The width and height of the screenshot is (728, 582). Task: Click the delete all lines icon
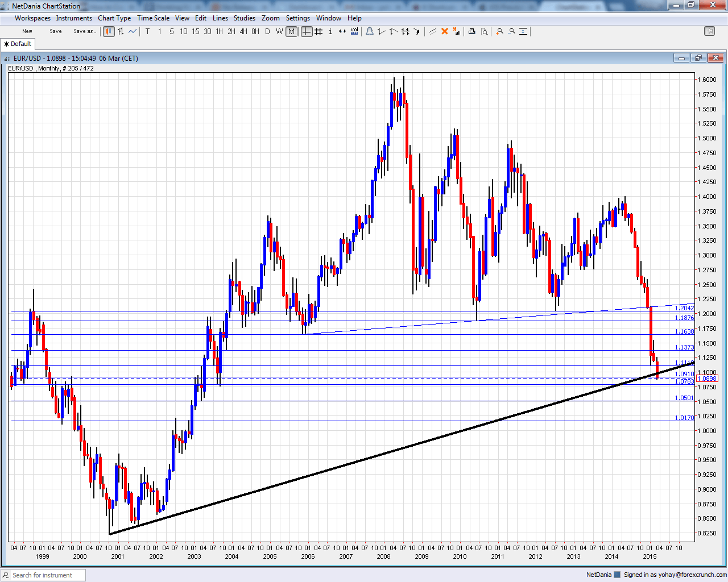[x=457, y=31]
